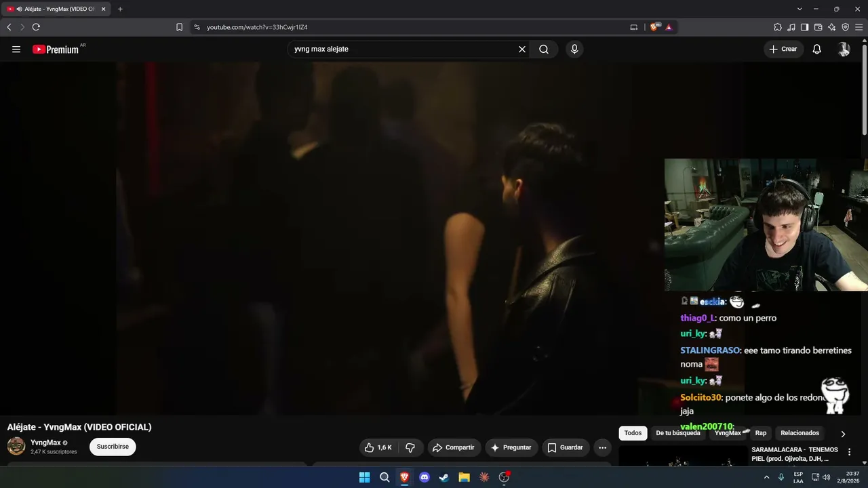868x488 pixels.
Task: Open the cast/install icon in address bar
Action: click(634, 27)
